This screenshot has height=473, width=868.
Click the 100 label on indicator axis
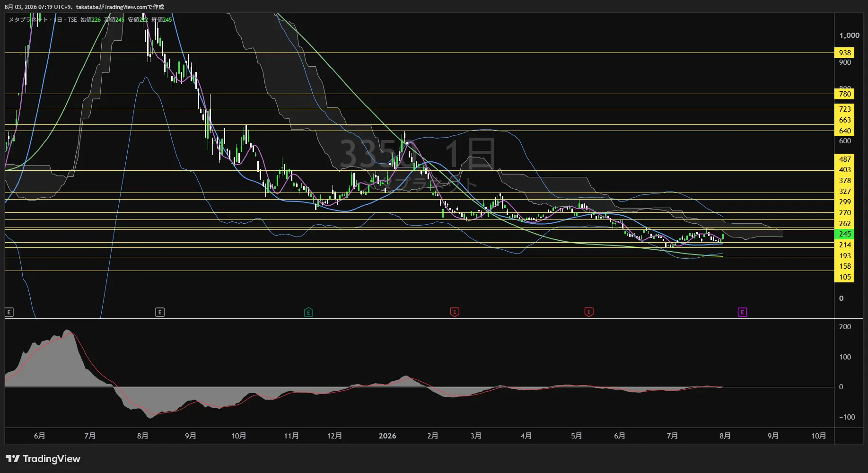(x=845, y=357)
